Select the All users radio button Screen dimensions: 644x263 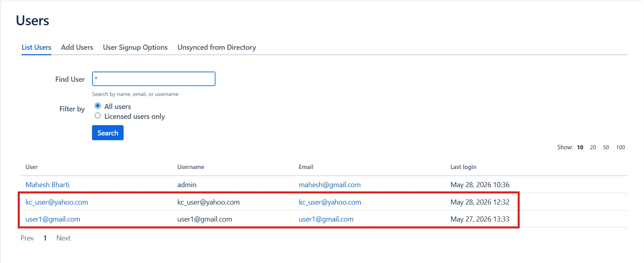tap(98, 106)
